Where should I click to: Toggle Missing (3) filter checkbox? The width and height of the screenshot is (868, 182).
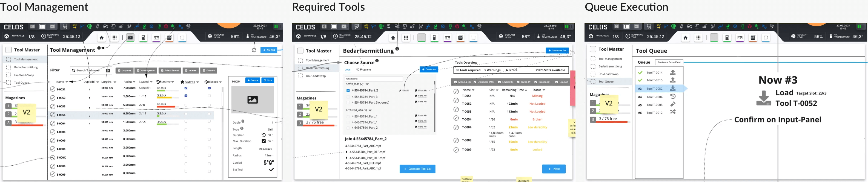[456, 82]
